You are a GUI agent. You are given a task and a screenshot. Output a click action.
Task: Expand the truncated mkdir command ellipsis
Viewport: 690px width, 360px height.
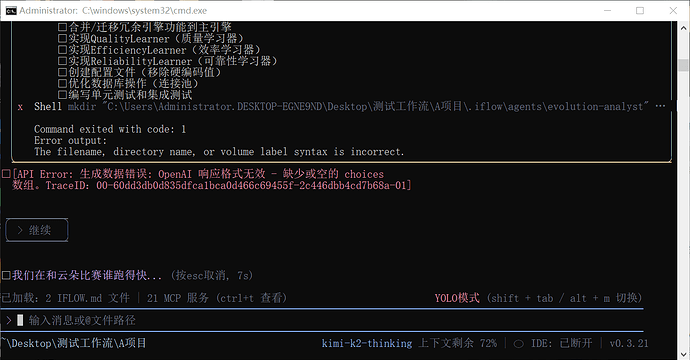660,106
